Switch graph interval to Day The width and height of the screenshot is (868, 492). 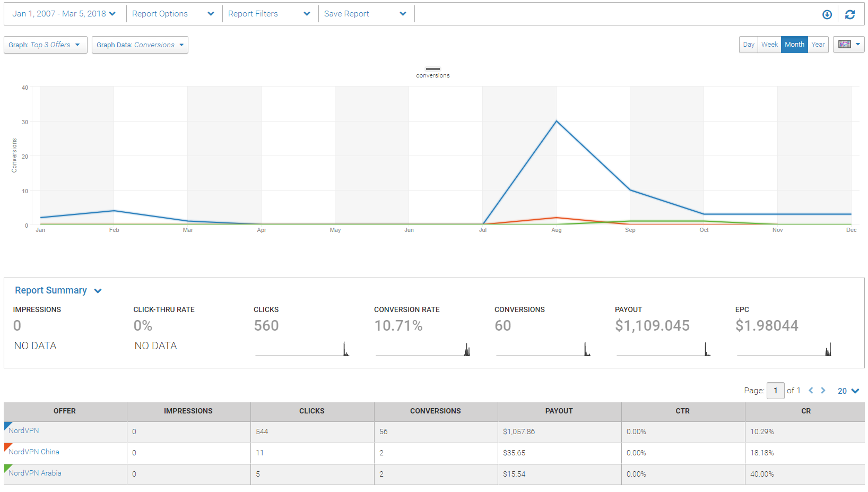click(x=749, y=45)
